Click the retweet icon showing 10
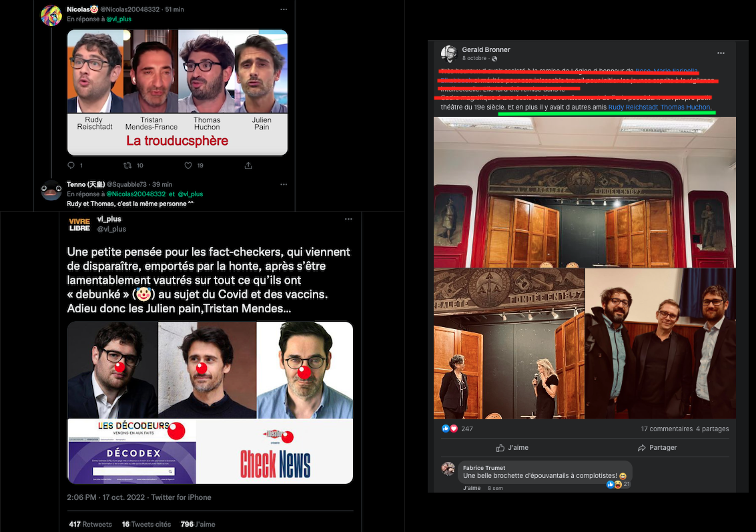The width and height of the screenshot is (756, 532). (128, 166)
